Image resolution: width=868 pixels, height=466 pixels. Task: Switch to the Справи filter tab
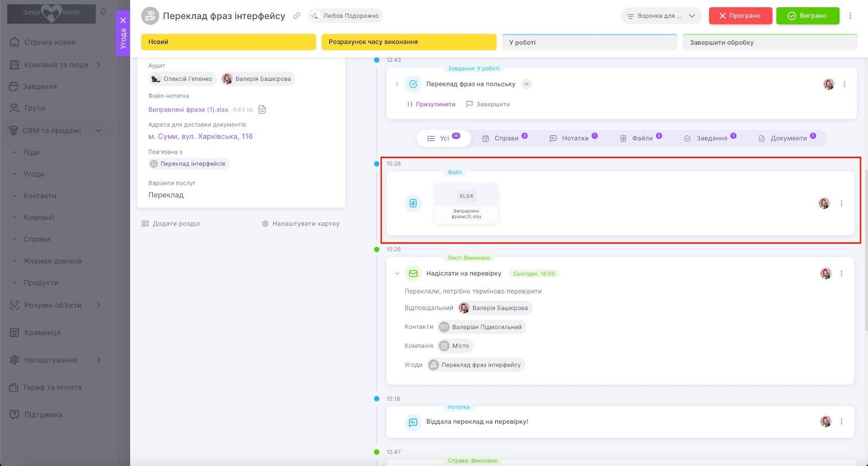pos(505,138)
